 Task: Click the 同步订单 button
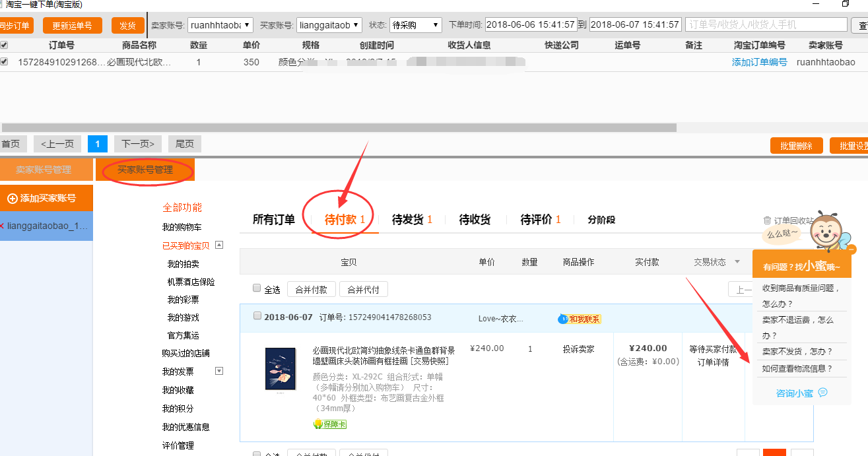coord(17,26)
